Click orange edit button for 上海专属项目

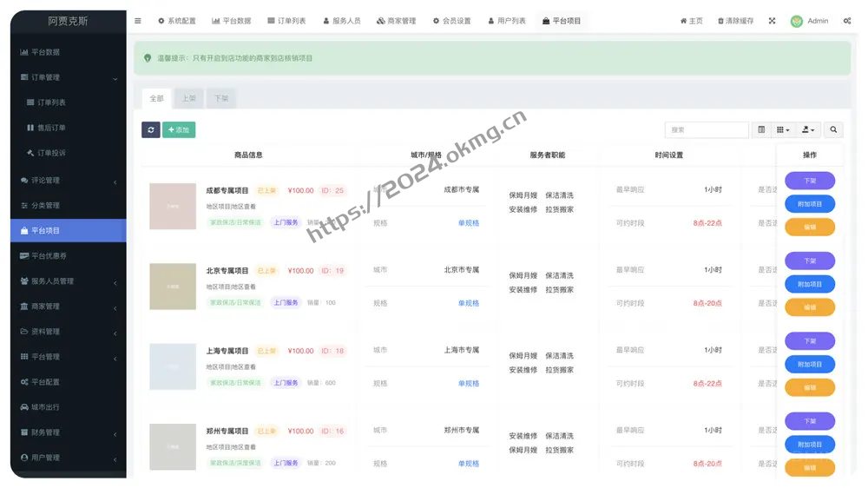coord(810,388)
